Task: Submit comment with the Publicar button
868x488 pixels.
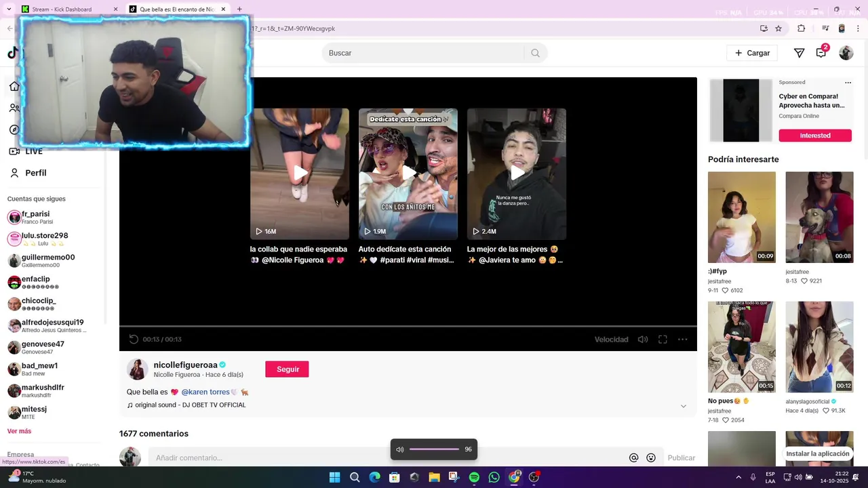Action: coord(682,457)
